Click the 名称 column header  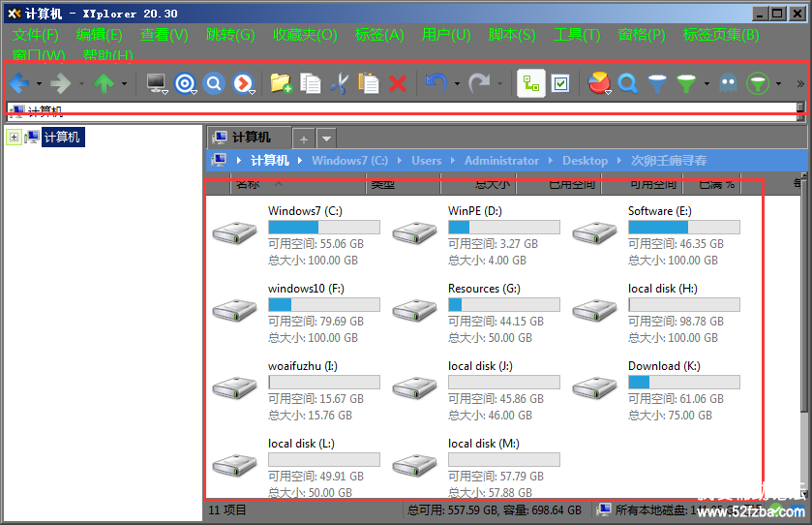click(x=248, y=183)
